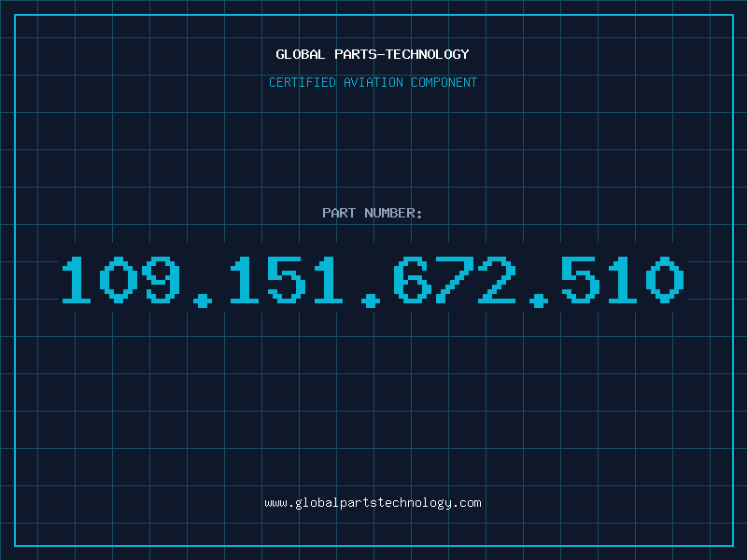
Task: Open the www.globalpartstechnology.com link
Action: point(373,503)
